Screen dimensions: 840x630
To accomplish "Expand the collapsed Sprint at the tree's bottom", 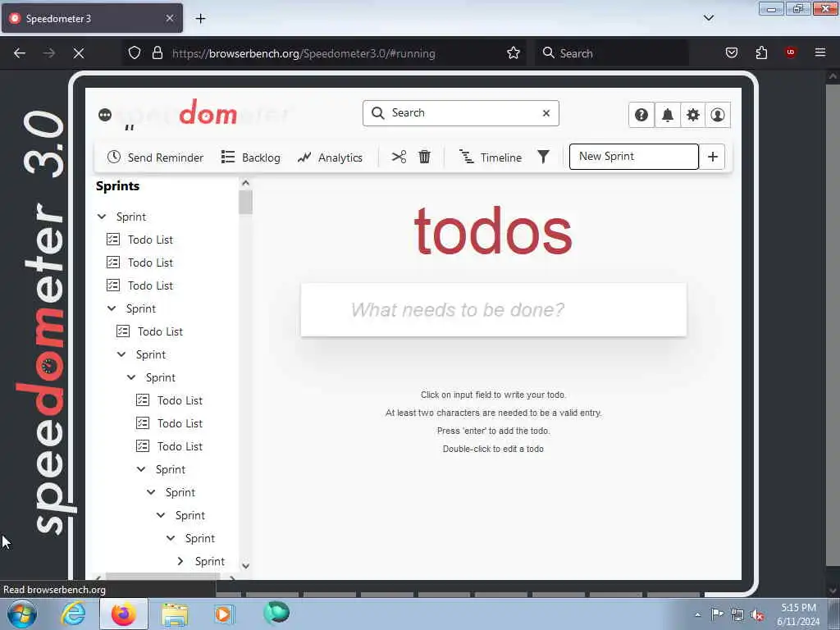I will [x=180, y=561].
